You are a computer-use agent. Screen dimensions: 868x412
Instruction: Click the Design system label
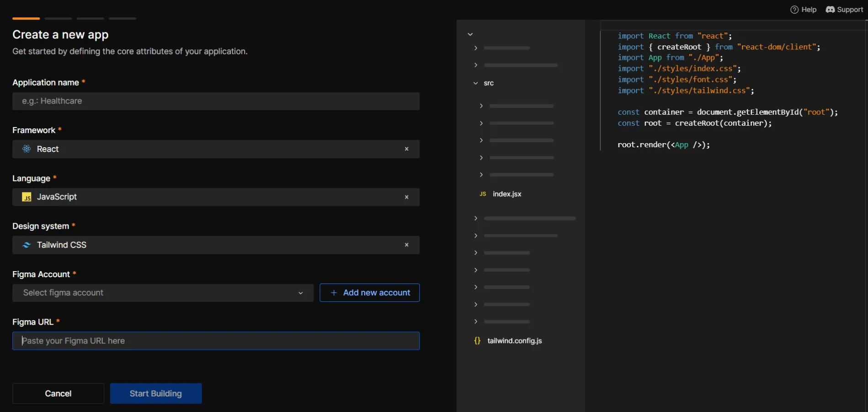point(41,226)
